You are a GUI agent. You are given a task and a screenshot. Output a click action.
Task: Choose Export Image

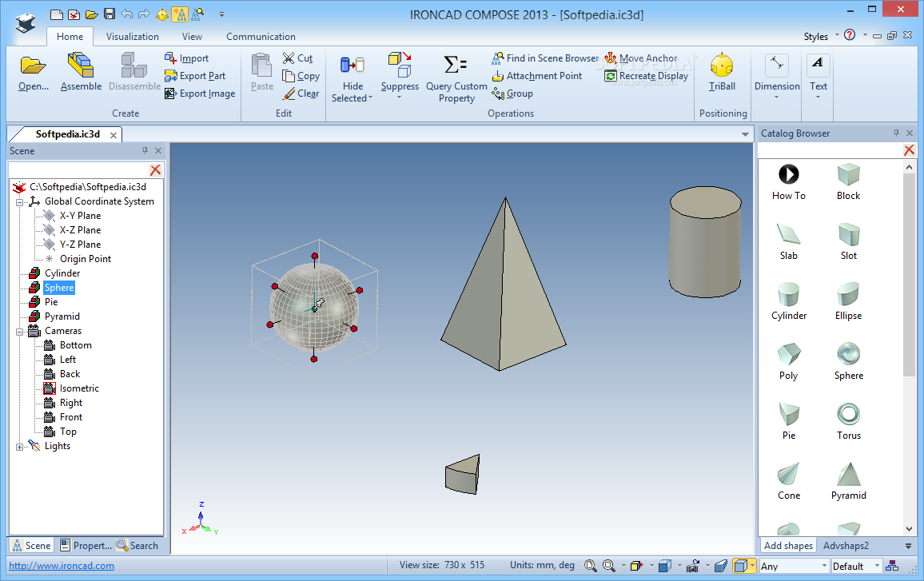click(200, 94)
